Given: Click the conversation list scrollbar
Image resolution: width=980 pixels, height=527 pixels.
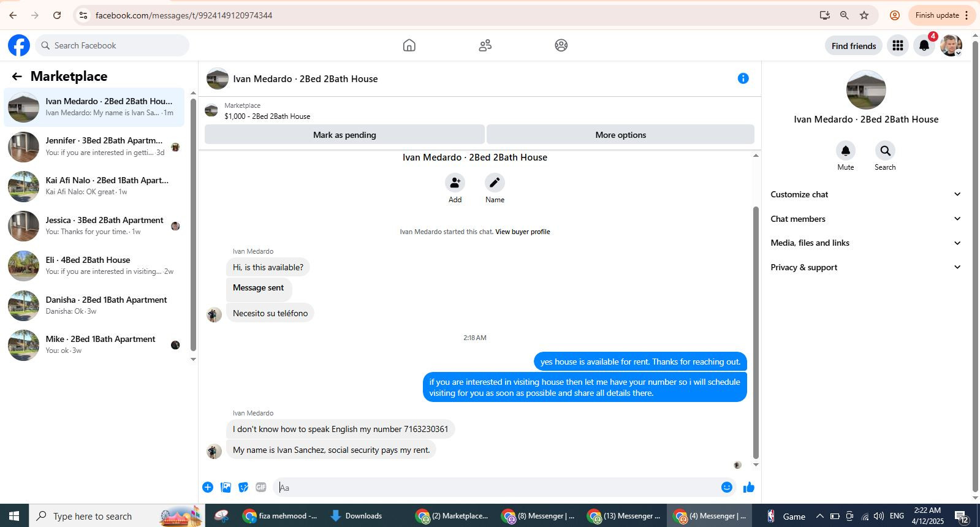Looking at the screenshot, I should (x=193, y=224).
